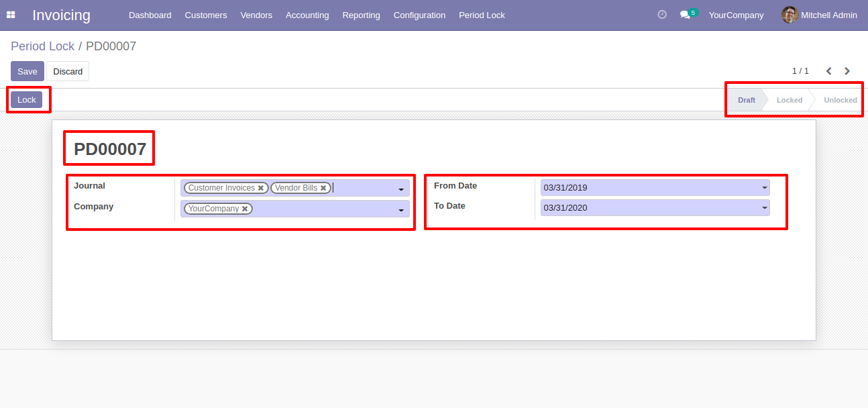Click the Customer Invoices tag label

(221, 188)
